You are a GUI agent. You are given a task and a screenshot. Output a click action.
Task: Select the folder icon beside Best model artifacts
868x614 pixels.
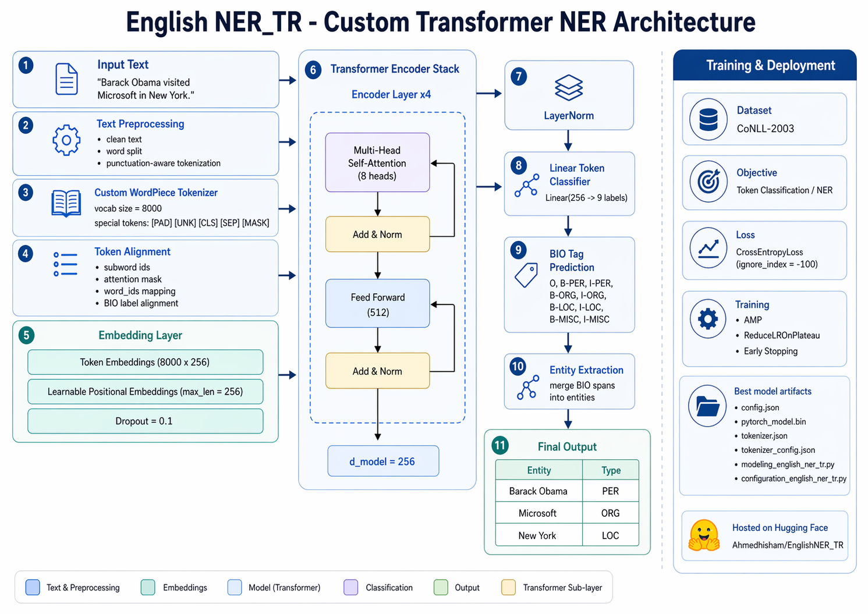707,405
